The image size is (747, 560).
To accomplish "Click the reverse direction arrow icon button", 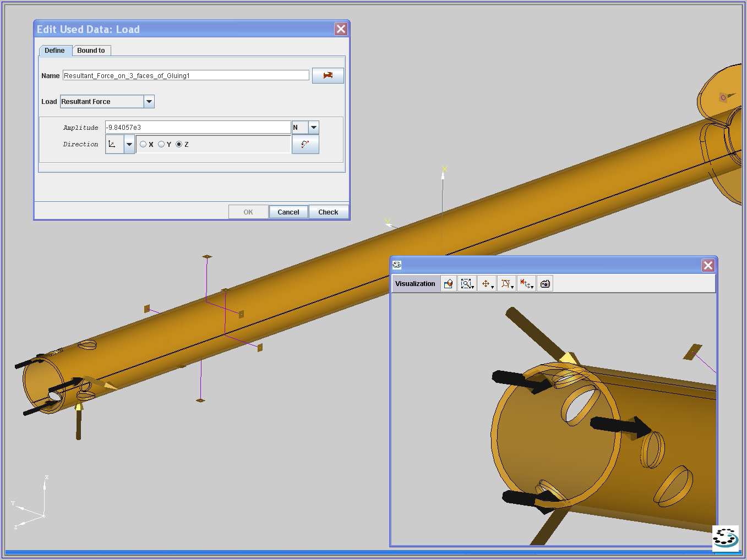I will [305, 144].
